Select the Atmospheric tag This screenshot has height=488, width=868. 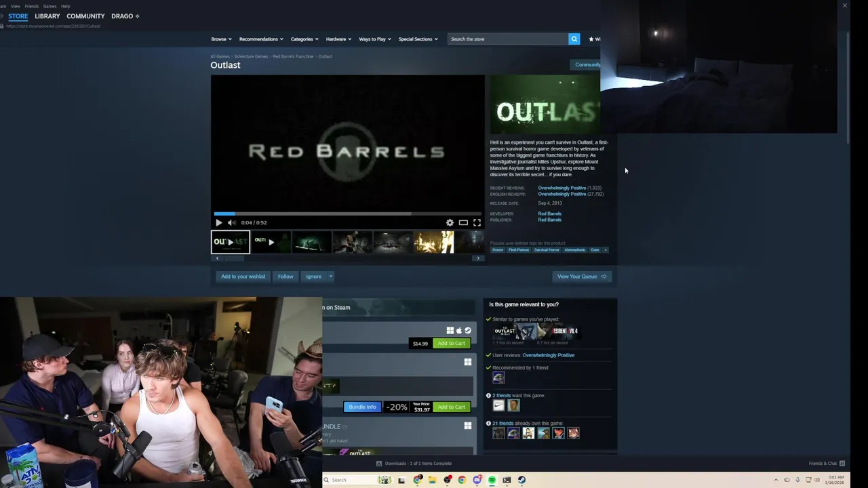point(575,250)
